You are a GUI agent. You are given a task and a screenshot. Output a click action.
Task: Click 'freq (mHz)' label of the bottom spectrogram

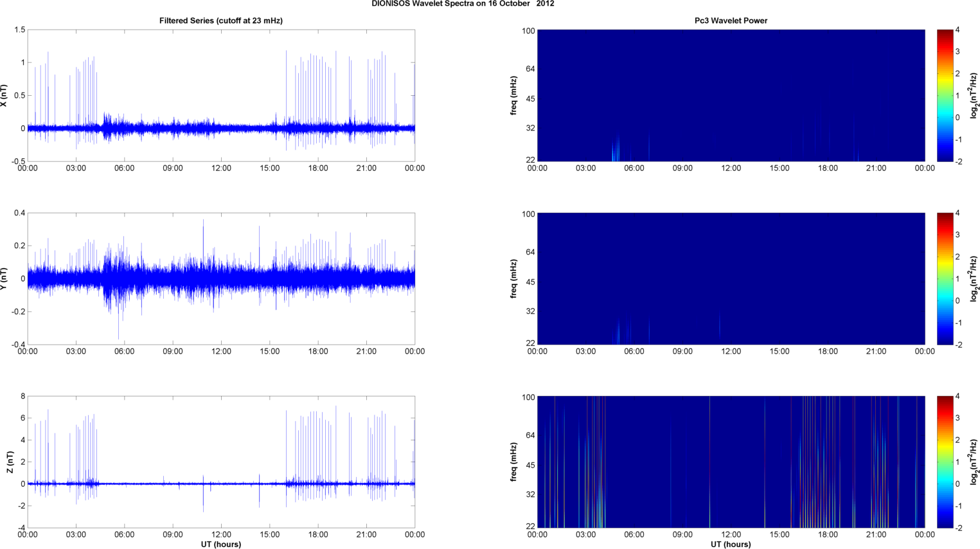(514, 462)
